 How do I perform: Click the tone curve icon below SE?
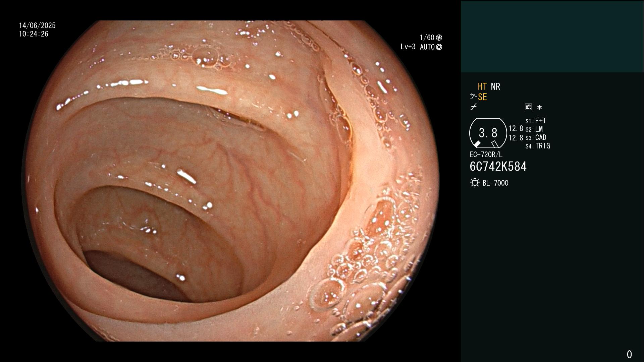pos(474,107)
